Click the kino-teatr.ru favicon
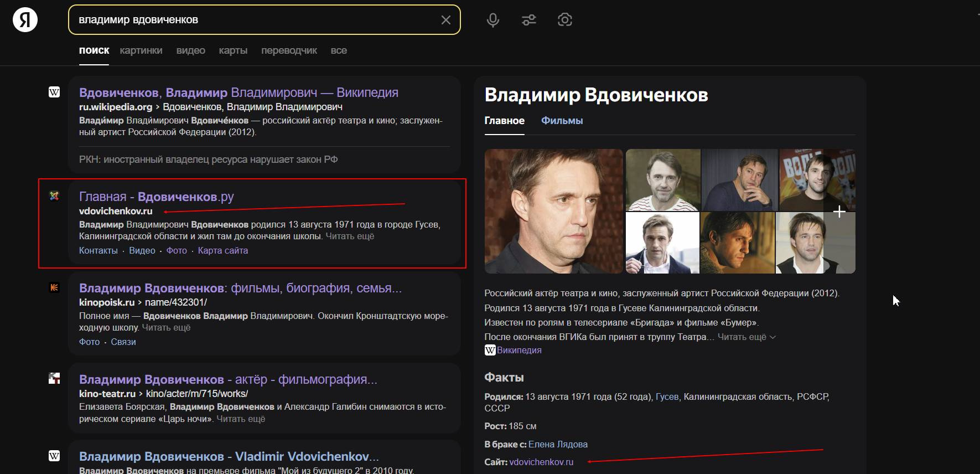 click(x=54, y=379)
